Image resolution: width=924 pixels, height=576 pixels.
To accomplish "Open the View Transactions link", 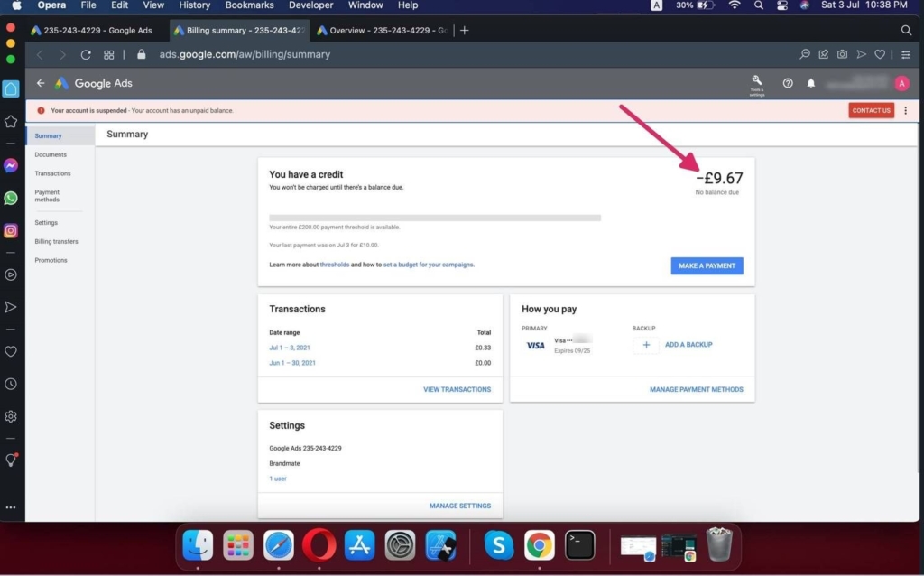I will [457, 389].
